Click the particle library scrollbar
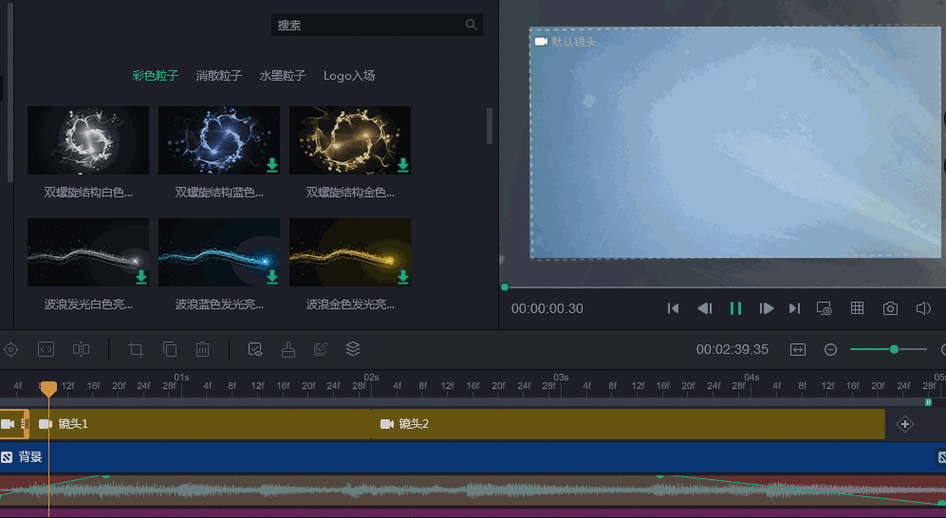This screenshot has width=946, height=518. [x=489, y=126]
